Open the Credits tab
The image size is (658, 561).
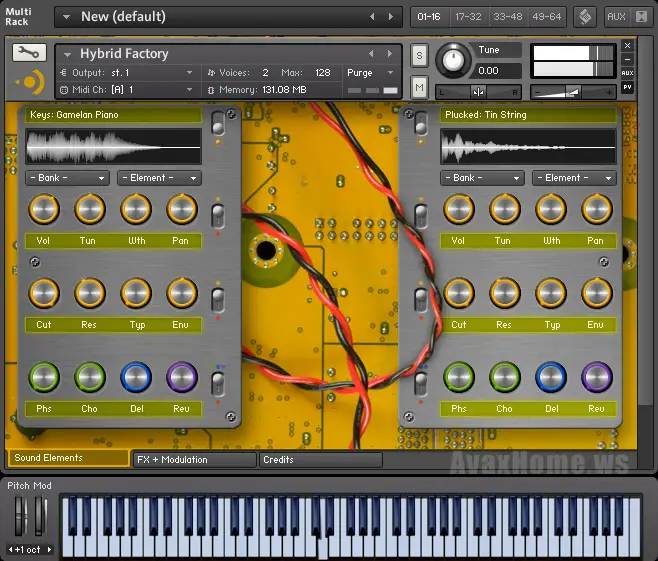[321, 460]
